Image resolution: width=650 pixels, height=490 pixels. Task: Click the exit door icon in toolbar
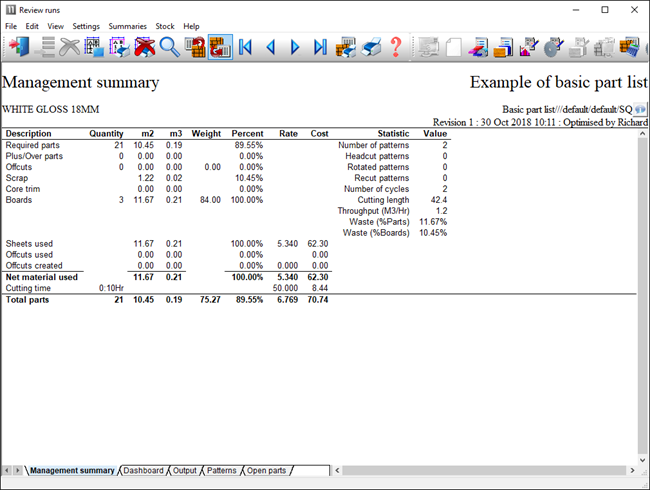pos(19,47)
